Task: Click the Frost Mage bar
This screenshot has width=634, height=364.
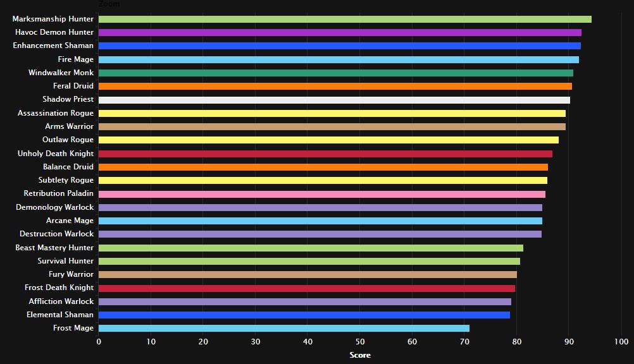Action: pos(284,329)
